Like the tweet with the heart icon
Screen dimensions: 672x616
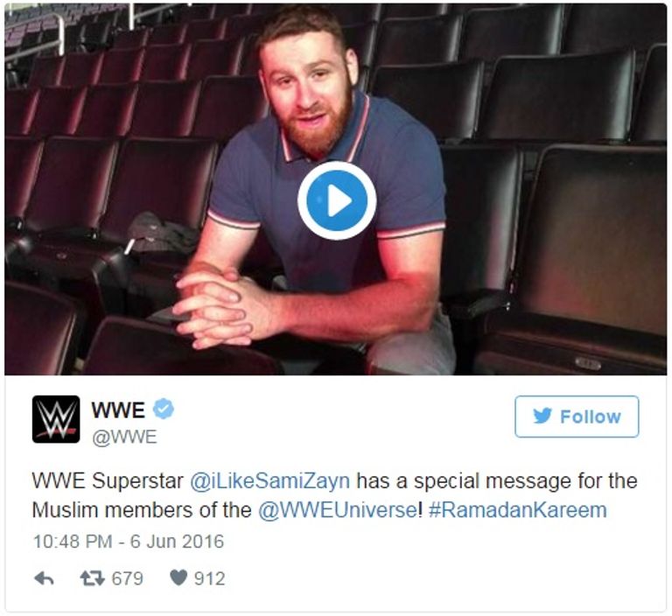click(x=178, y=577)
